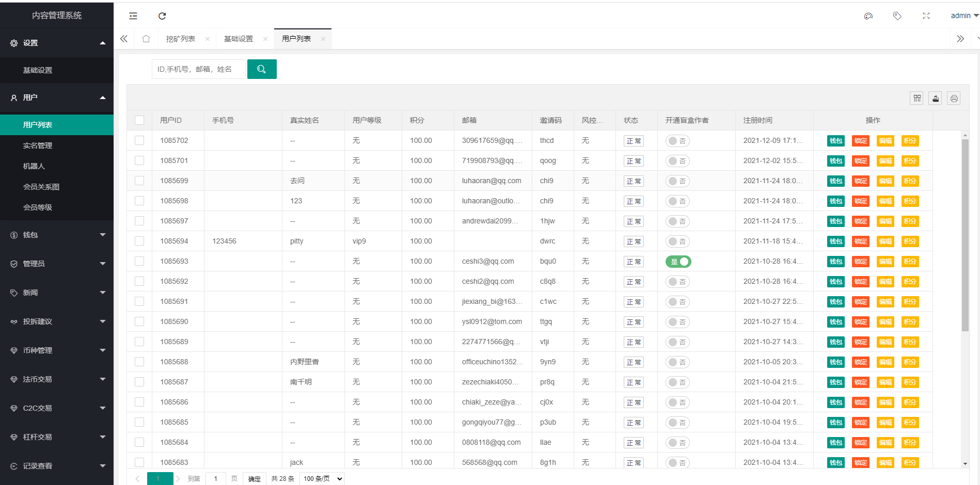Open the admin account dropdown

pos(961,15)
